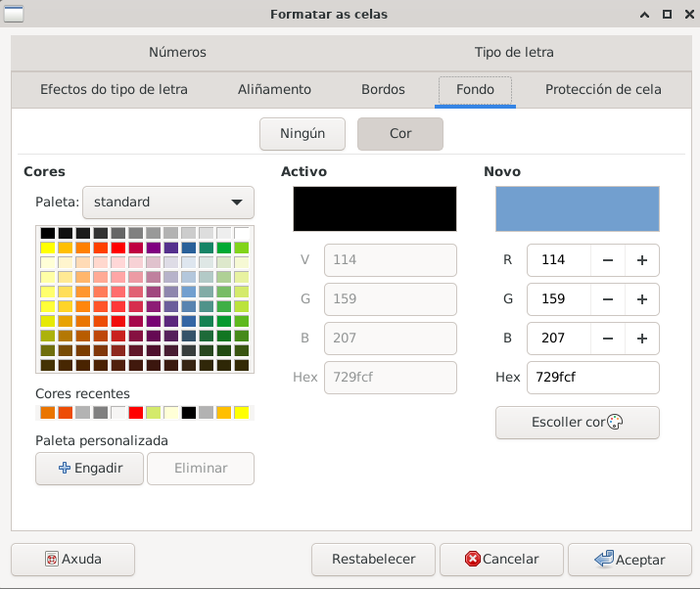Select teal swatch in second palette row

pyautogui.click(x=207, y=248)
